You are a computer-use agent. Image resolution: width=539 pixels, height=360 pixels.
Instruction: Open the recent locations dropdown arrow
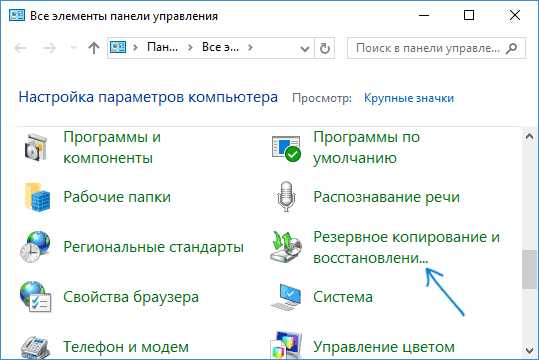click(x=73, y=47)
